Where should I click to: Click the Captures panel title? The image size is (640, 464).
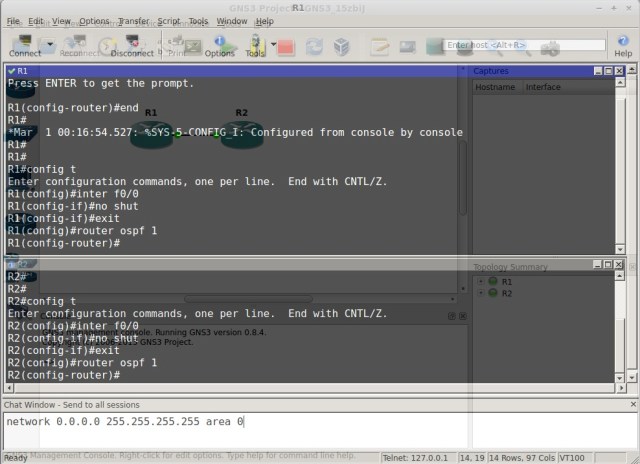tap(491, 71)
